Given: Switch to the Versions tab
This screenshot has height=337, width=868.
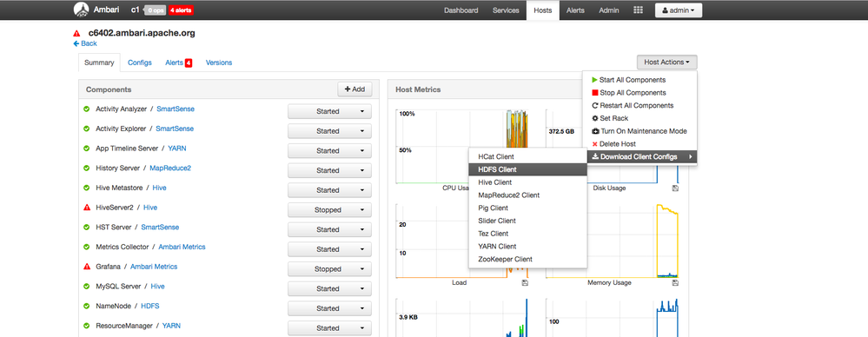Looking at the screenshot, I should [219, 63].
